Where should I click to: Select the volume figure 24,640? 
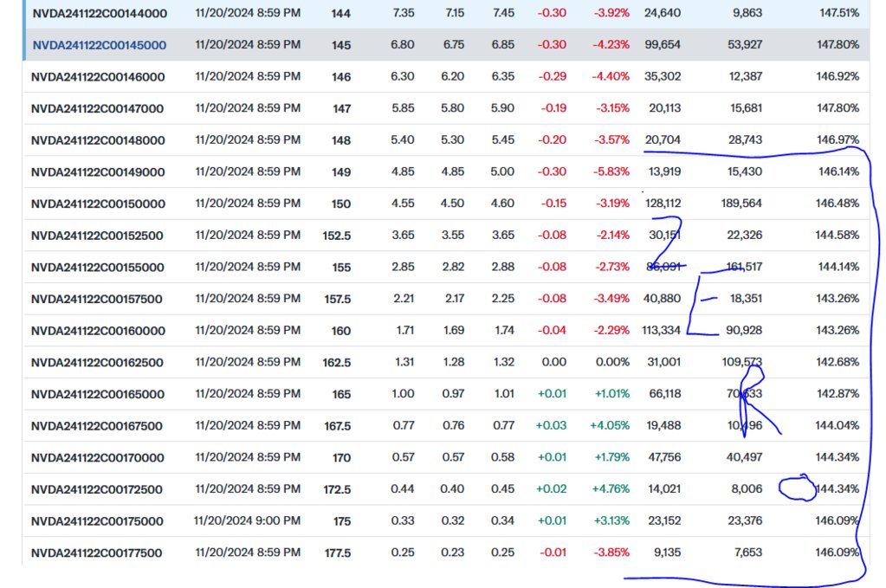pyautogui.click(x=663, y=12)
